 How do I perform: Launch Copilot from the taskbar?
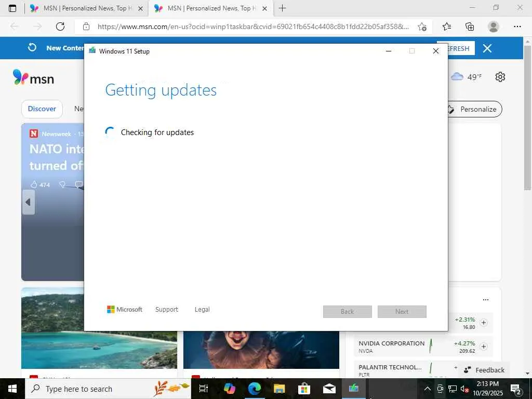pyautogui.click(x=229, y=389)
